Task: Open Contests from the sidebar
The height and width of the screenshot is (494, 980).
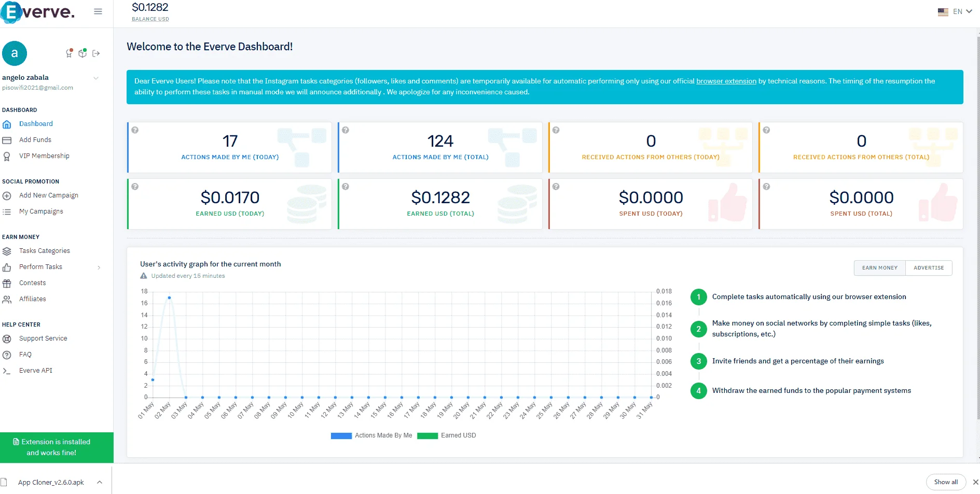Action: click(32, 283)
